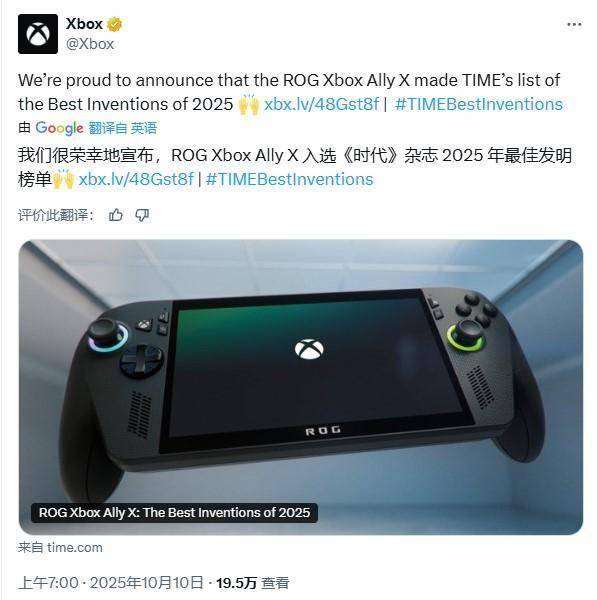This screenshot has width=597, height=600.
Task: Give the translation a thumbs down
Action: tap(142, 215)
